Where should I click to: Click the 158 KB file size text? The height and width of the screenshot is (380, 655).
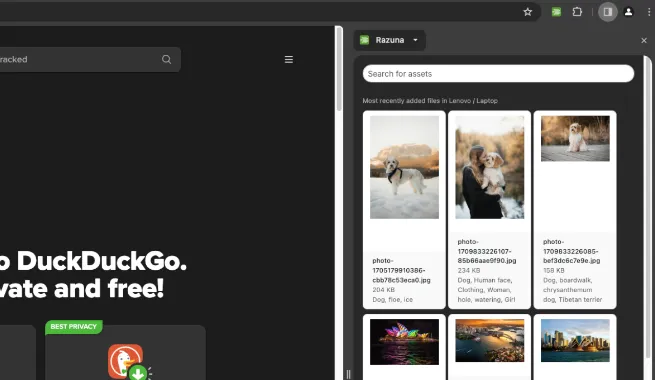point(553,271)
